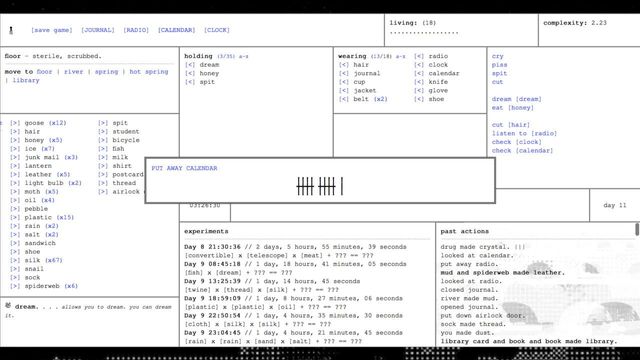The height and width of the screenshot is (360, 640).
Task: Pick up milk from floor
Action: coord(103,157)
